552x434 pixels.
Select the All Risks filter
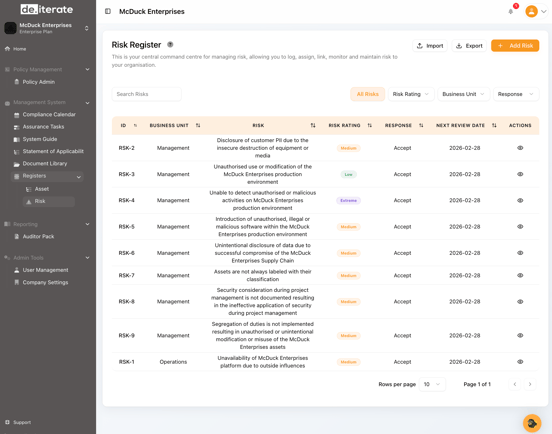368,94
